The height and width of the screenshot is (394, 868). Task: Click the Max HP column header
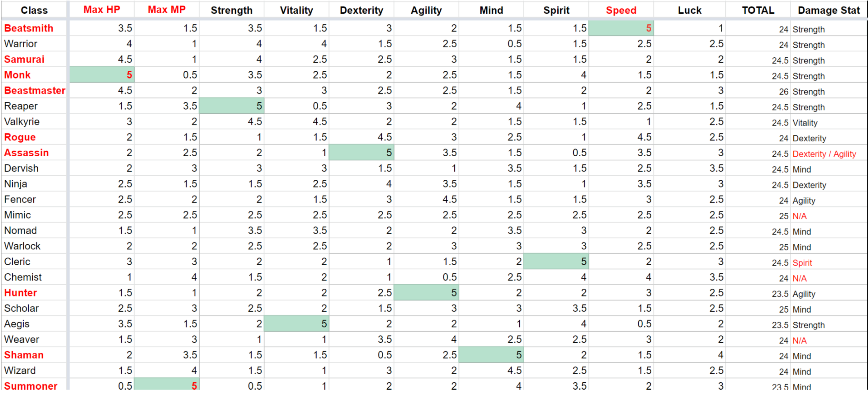101,10
